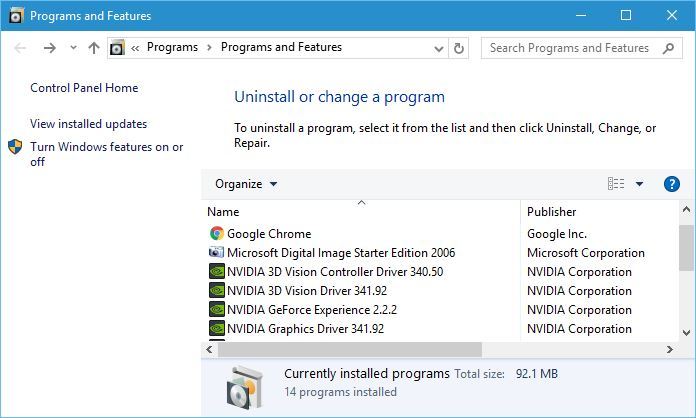Click View installed updates link

click(x=88, y=124)
